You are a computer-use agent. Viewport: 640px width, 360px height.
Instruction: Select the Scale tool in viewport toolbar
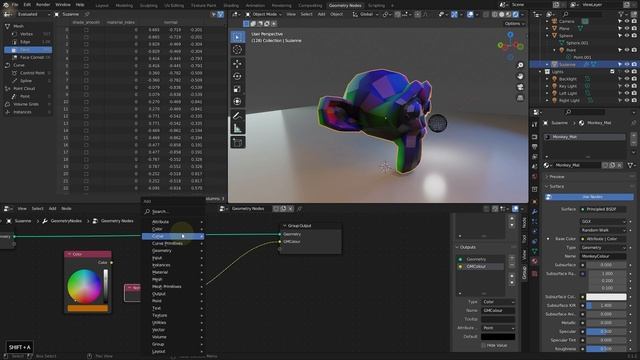(x=237, y=89)
